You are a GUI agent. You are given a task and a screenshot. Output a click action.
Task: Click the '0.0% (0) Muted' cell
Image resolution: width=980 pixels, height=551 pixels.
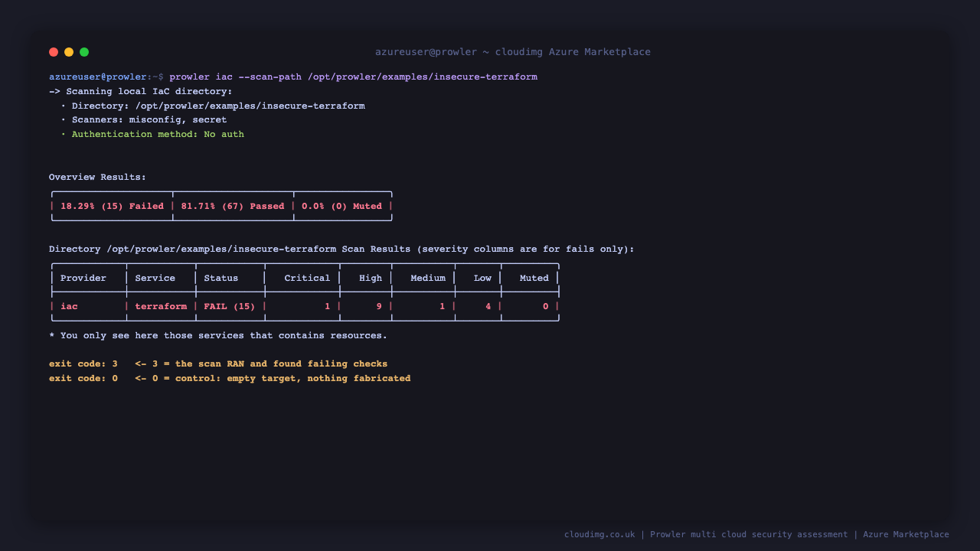pos(342,207)
